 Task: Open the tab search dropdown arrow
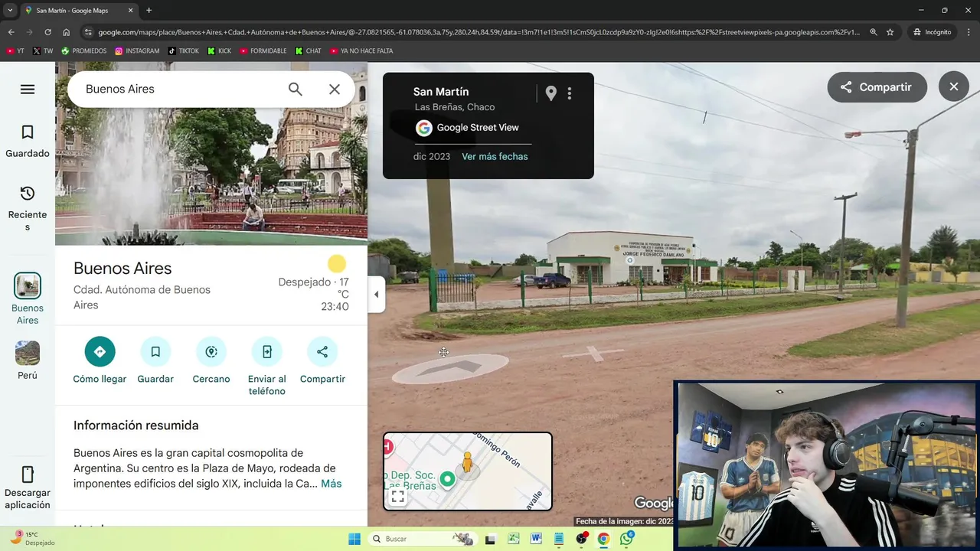tap(9, 10)
